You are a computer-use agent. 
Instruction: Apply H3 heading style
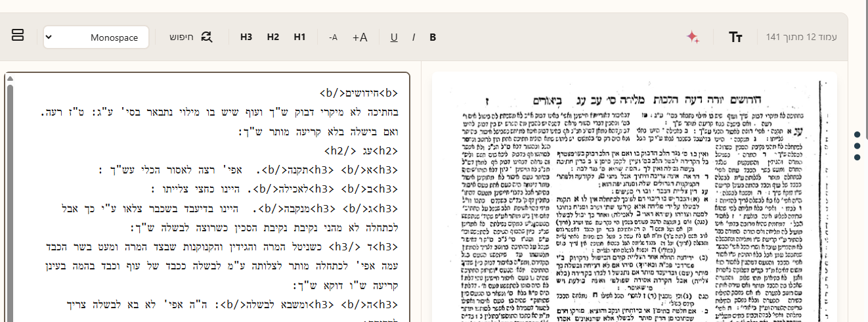coord(246,37)
